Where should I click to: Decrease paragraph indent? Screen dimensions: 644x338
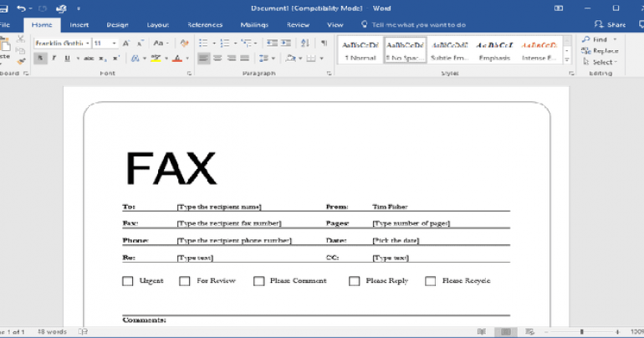[272, 44]
